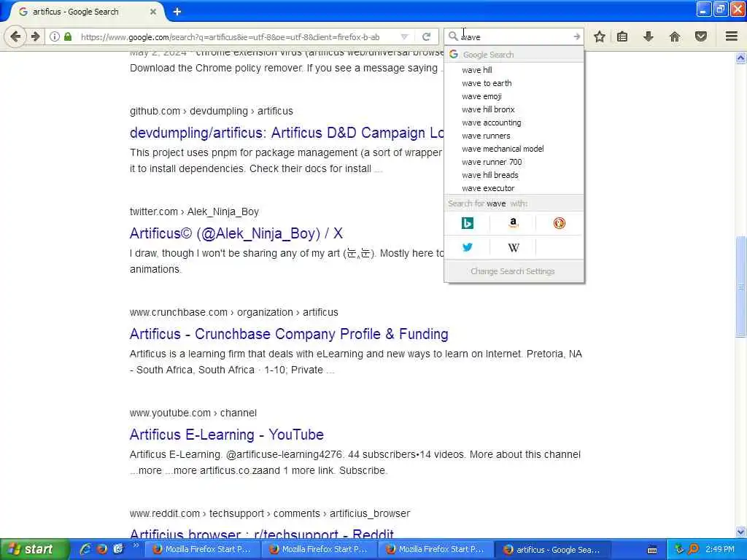The height and width of the screenshot is (560, 747).
Task: Click the 2:49 PM taskbar clock
Action: [720, 549]
